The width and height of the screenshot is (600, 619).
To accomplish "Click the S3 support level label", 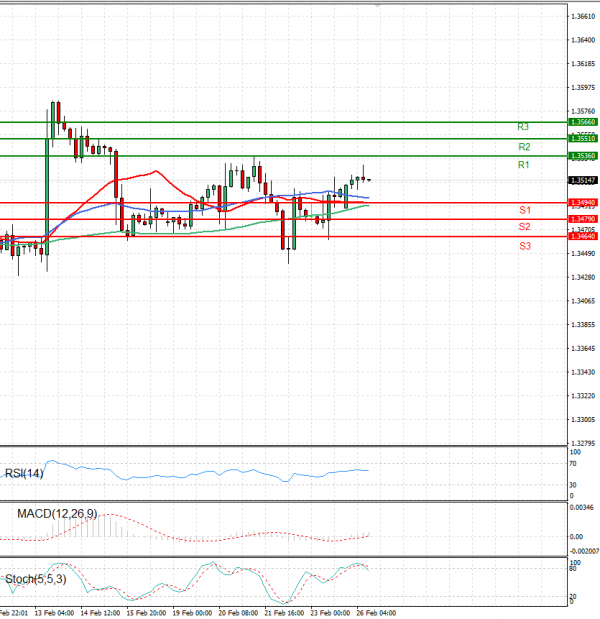I will click(525, 246).
